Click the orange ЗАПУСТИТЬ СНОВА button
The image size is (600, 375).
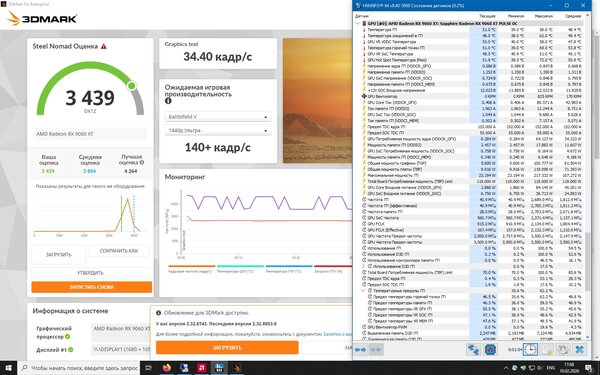[x=91, y=287]
